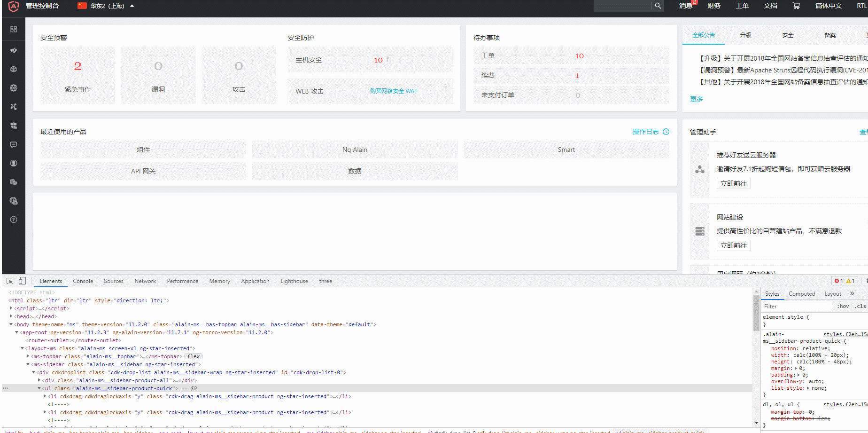Open the chat message bubble icon in the sidebar
The width and height of the screenshot is (868, 433).
pos(14,144)
